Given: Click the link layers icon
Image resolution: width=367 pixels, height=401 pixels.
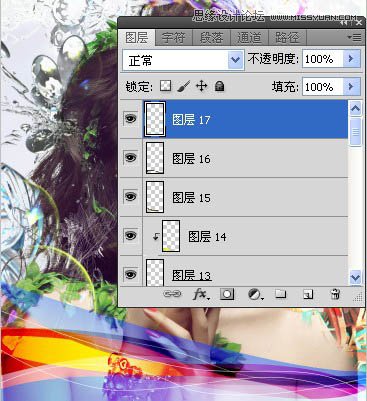Looking at the screenshot, I should pyautogui.click(x=172, y=294).
